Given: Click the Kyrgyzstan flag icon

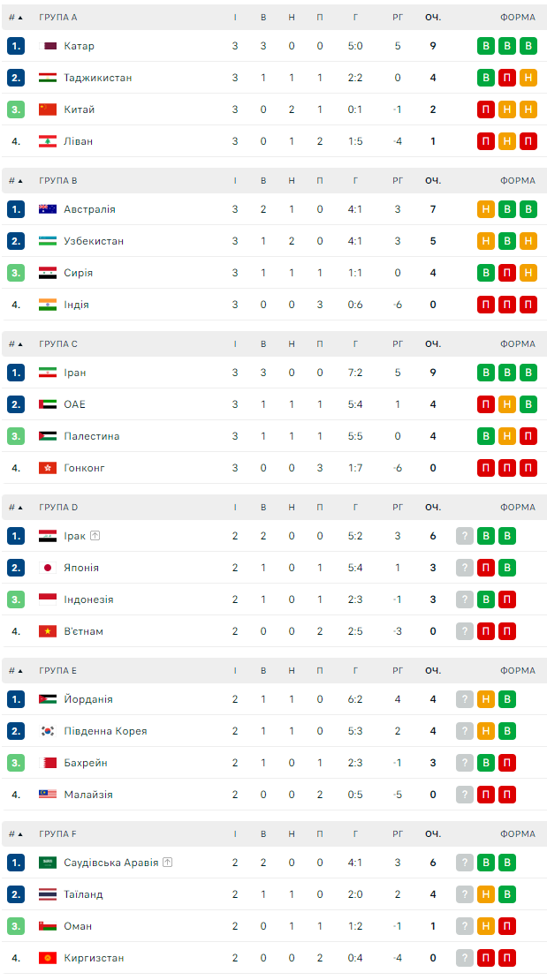Looking at the screenshot, I should point(48,958).
